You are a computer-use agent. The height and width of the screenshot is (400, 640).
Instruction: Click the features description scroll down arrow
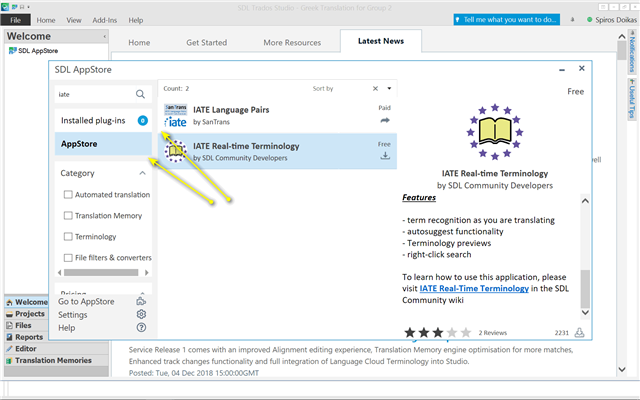(x=585, y=312)
